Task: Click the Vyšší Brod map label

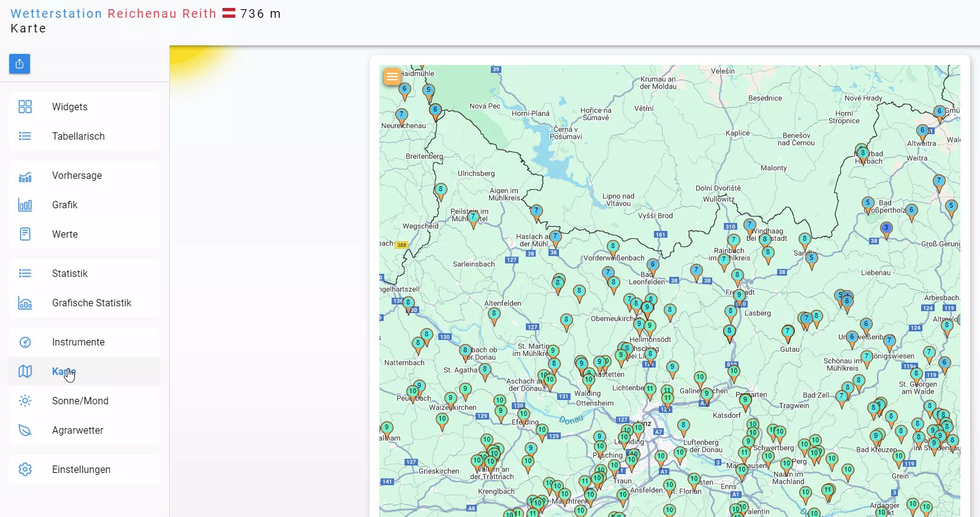Action: 655,216
